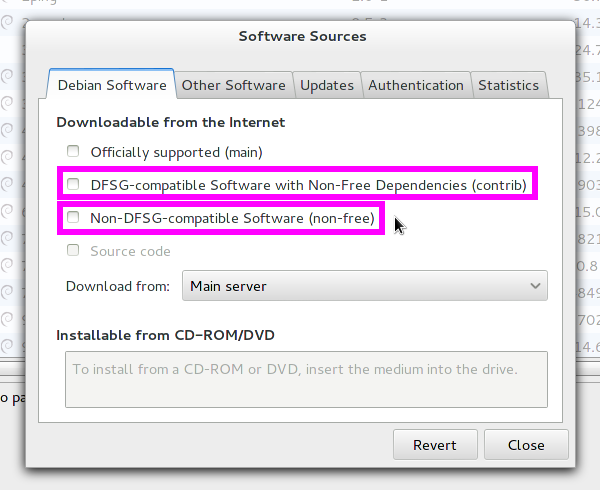Show the Statistics tab
Image resolution: width=600 pixels, height=490 pixels.
coord(508,85)
